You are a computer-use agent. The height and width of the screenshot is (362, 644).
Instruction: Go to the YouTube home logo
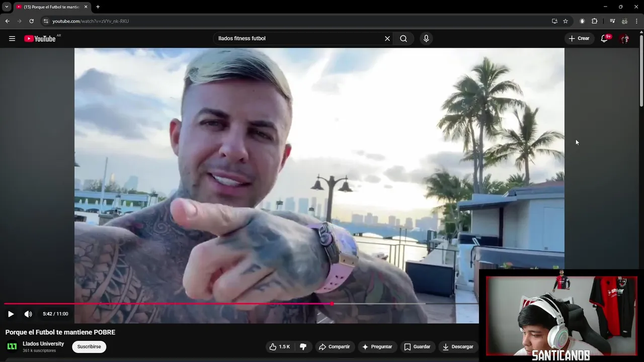click(40, 39)
